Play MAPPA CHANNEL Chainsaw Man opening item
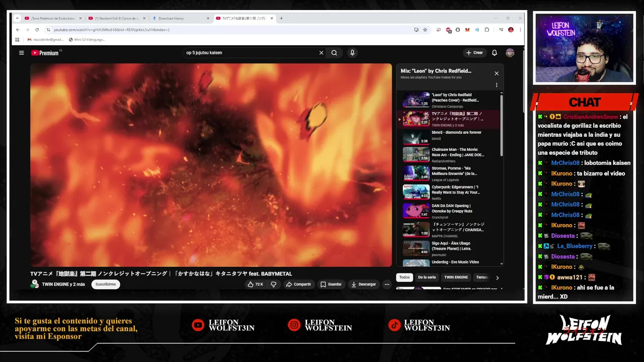This screenshot has height=362, width=644. click(450, 230)
